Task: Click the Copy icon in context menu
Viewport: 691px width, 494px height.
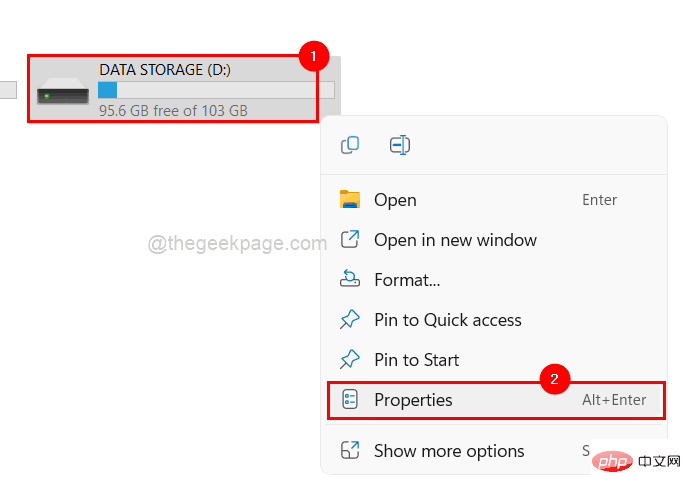Action: 350,145
